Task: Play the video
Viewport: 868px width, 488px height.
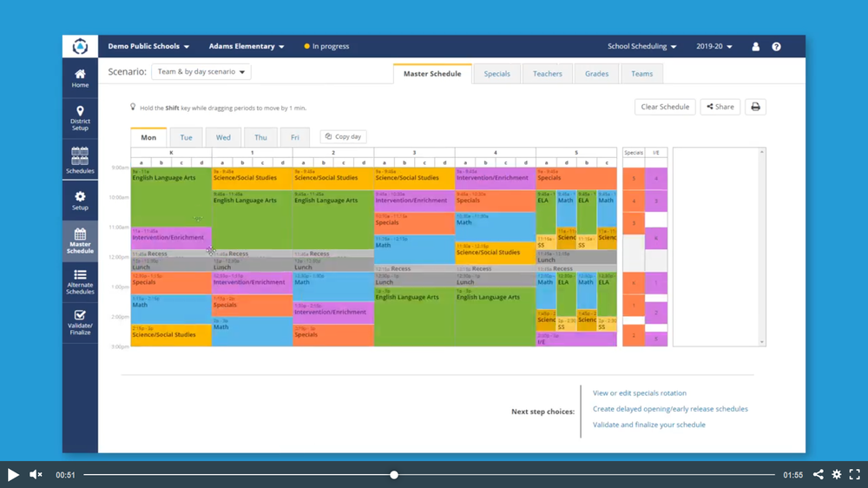Action: [x=13, y=475]
